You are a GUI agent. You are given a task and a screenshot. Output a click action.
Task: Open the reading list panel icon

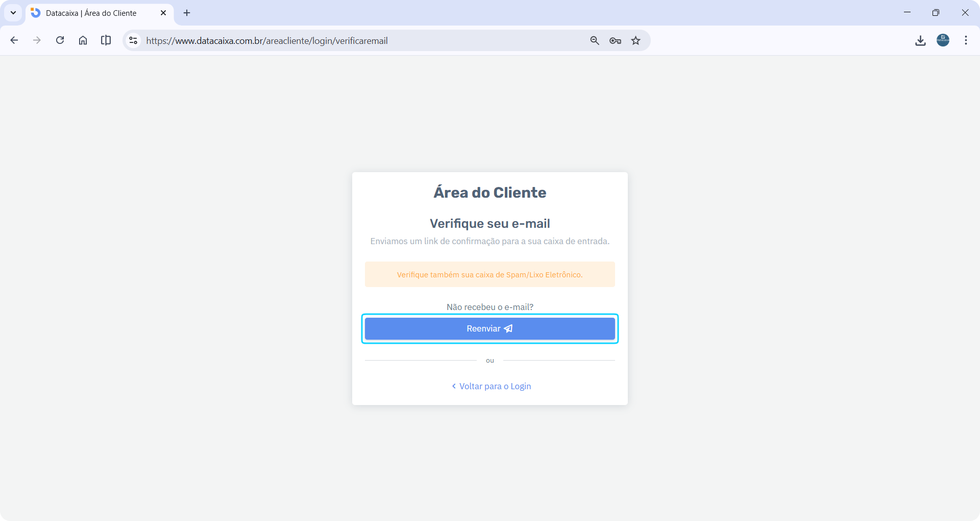(x=106, y=40)
